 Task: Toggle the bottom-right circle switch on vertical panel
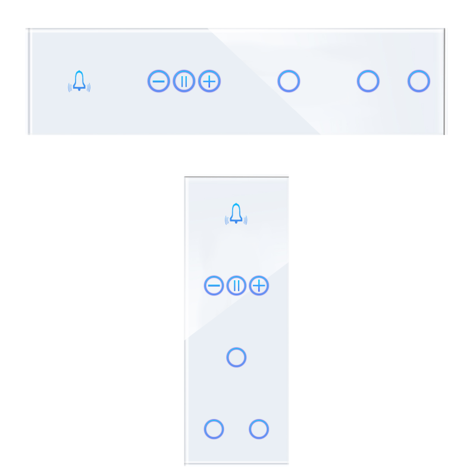(259, 429)
